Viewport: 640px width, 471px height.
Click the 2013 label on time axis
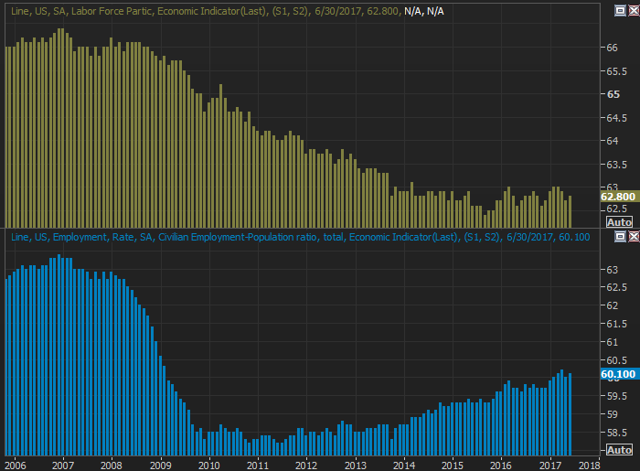pos(355,465)
